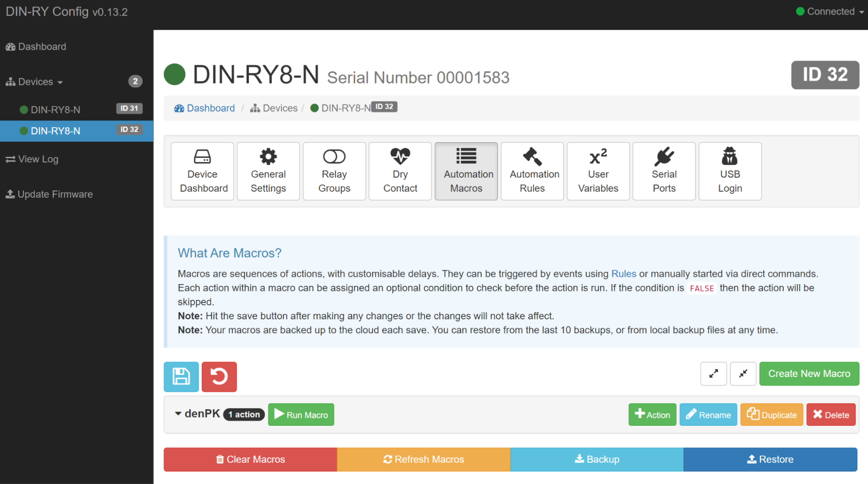Open the Connected status dropdown
The width and height of the screenshot is (868, 484).
(x=830, y=12)
